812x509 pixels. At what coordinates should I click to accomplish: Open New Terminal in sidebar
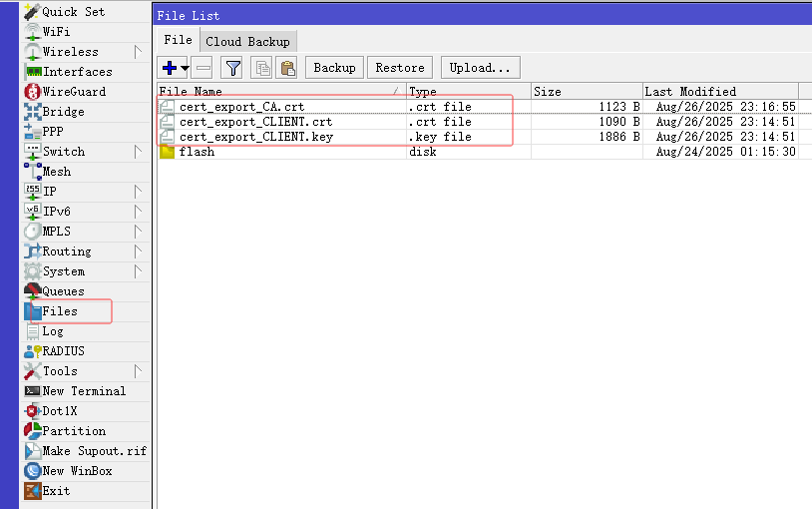coord(84,391)
